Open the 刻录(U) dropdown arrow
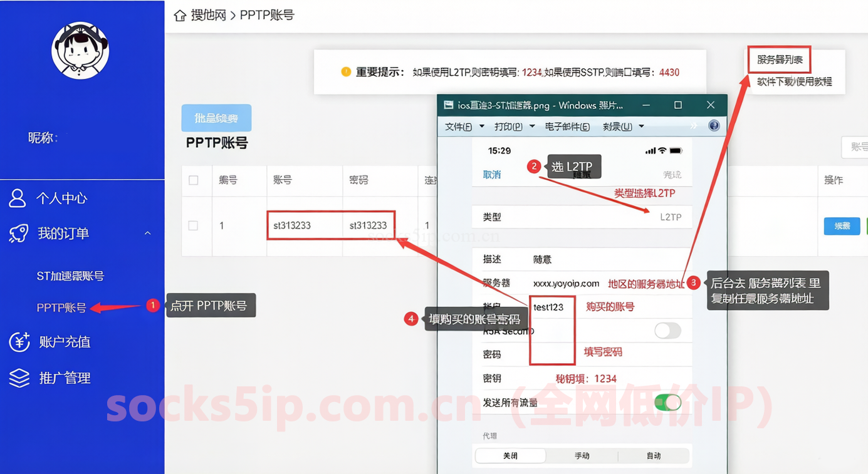The image size is (868, 474). tap(641, 126)
